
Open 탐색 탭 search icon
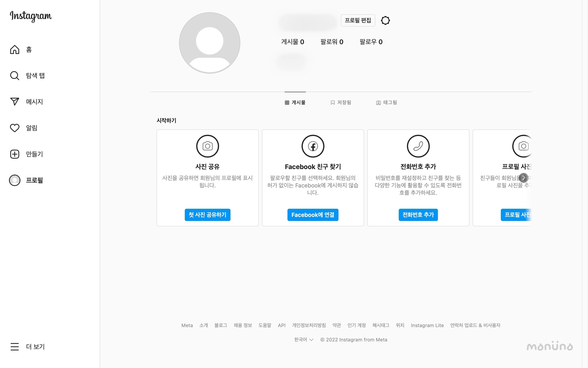14,75
